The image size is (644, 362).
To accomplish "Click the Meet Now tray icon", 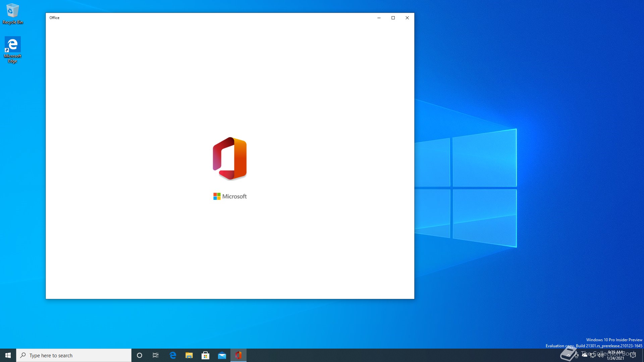I will coord(577,355).
